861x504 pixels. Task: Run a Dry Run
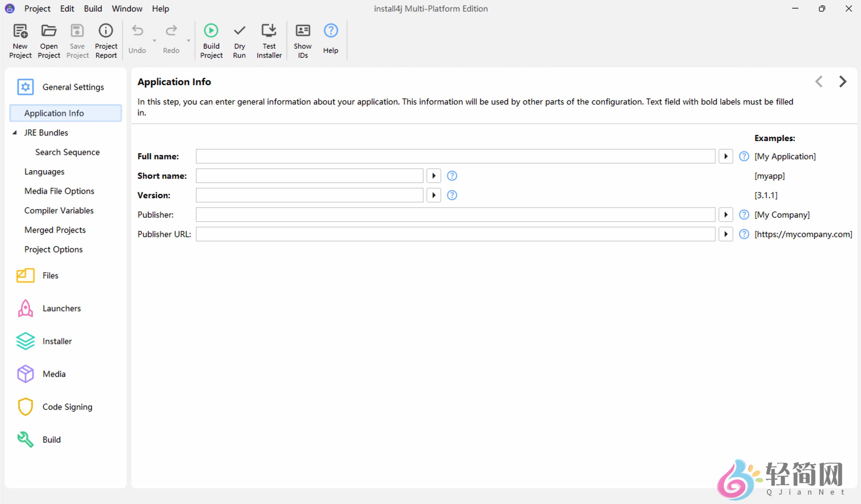239,40
